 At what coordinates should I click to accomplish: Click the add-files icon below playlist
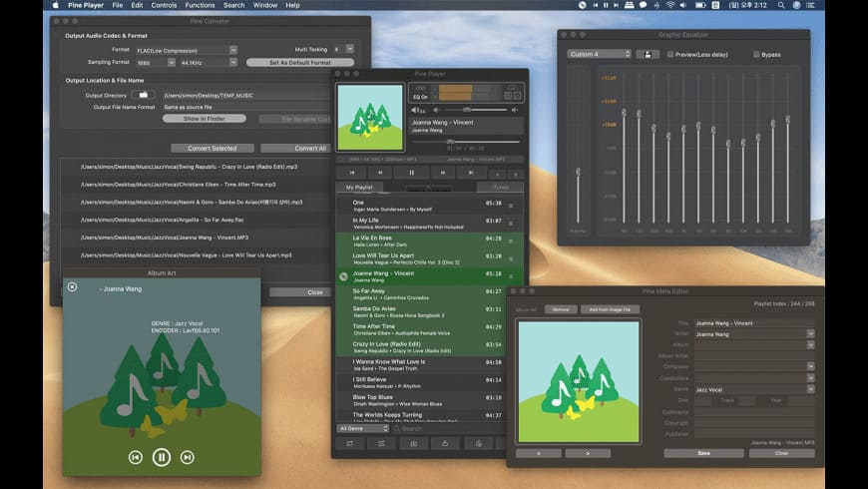[413, 443]
